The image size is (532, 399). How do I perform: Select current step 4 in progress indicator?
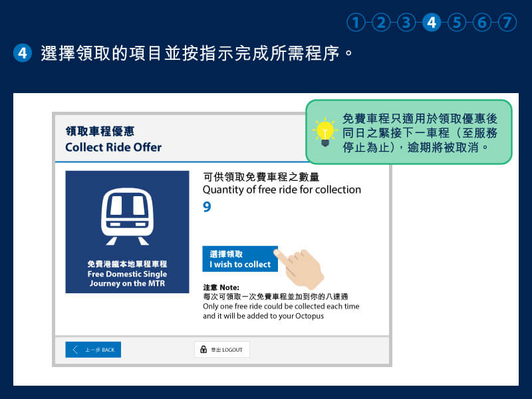pos(432,23)
